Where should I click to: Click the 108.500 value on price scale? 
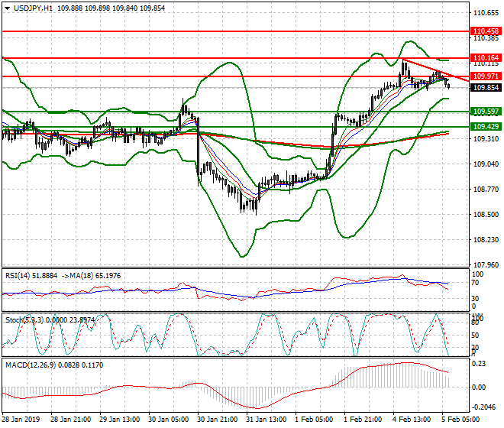point(486,215)
